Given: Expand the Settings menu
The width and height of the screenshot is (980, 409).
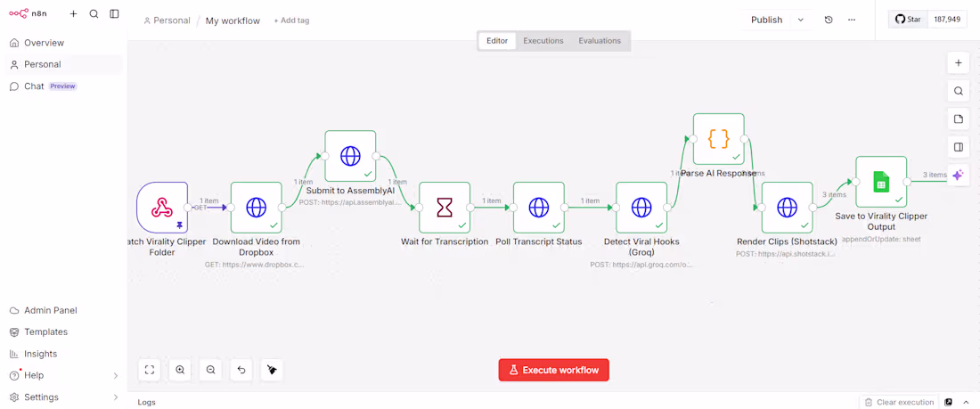Looking at the screenshot, I should (x=63, y=397).
